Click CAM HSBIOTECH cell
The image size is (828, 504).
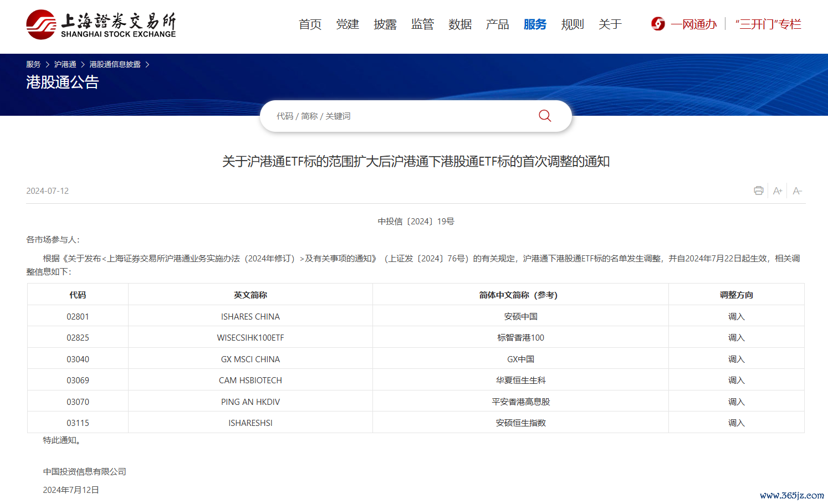[251, 380]
